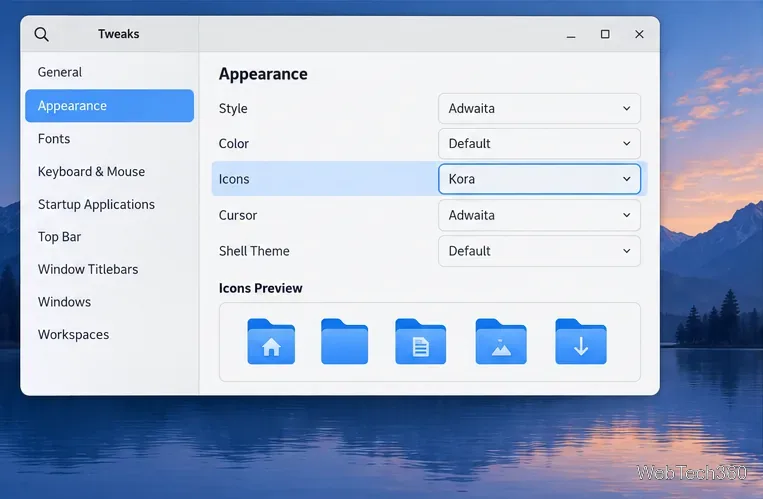Viewport: 763px width, 499px height.
Task: Open the Style dropdown showing Adwaita
Action: (539, 108)
